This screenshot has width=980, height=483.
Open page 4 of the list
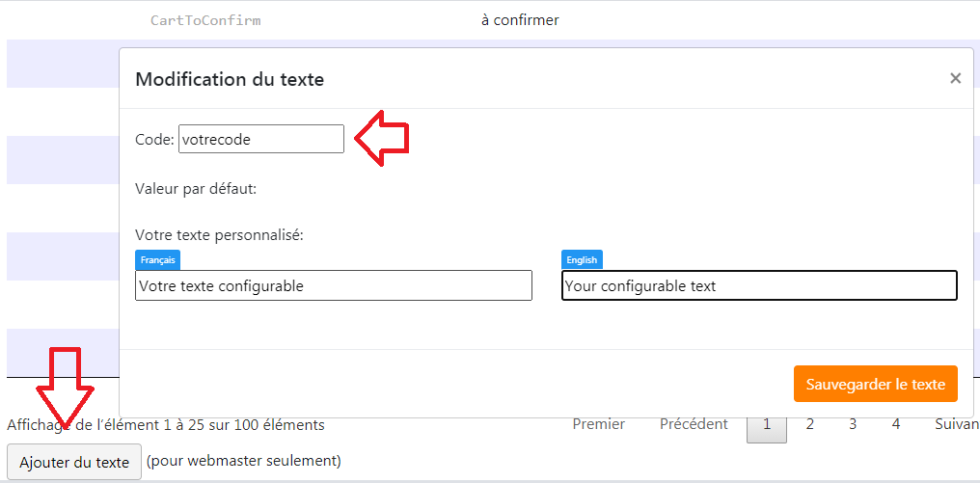point(896,424)
